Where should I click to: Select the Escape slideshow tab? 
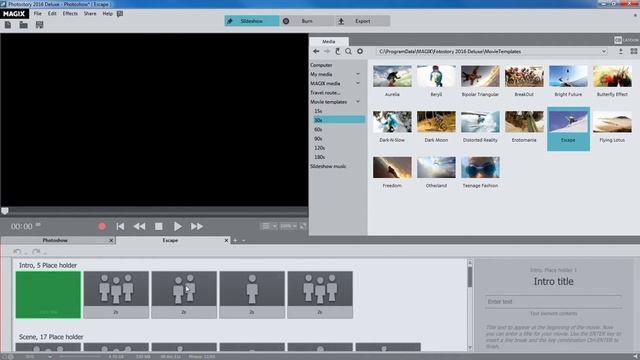[170, 240]
